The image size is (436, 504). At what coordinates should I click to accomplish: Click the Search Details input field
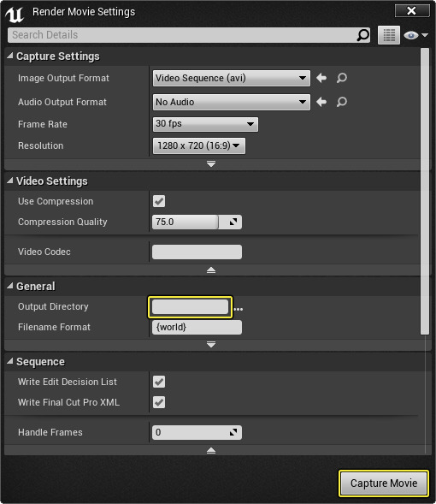189,35
